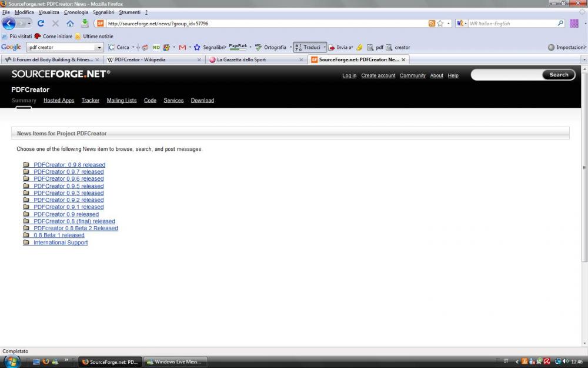Open the downloads arrow icon
Screen dimensions: 588x368
85,24
